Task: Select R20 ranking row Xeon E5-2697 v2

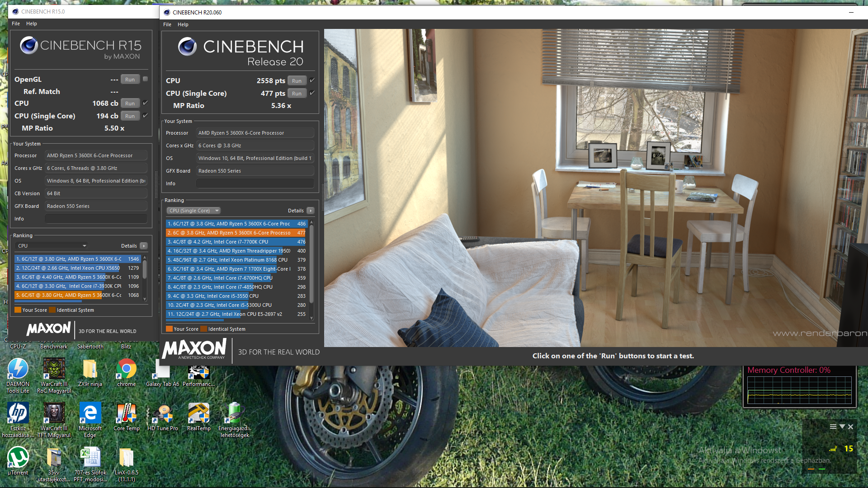Action: (x=236, y=314)
